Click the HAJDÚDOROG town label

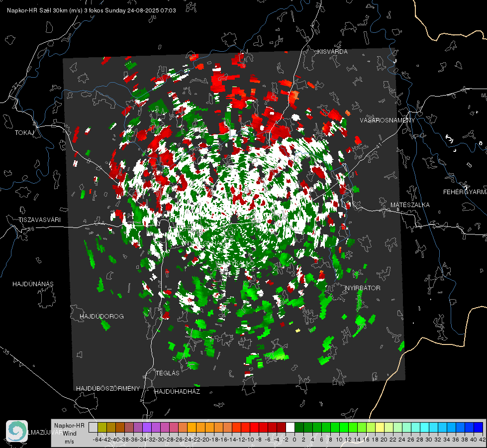click(x=101, y=317)
